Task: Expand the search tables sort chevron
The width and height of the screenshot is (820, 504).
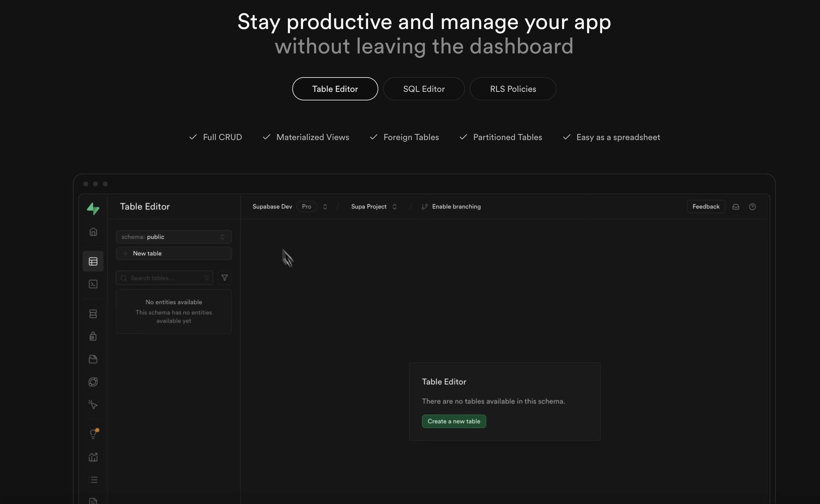Action: [x=206, y=278]
